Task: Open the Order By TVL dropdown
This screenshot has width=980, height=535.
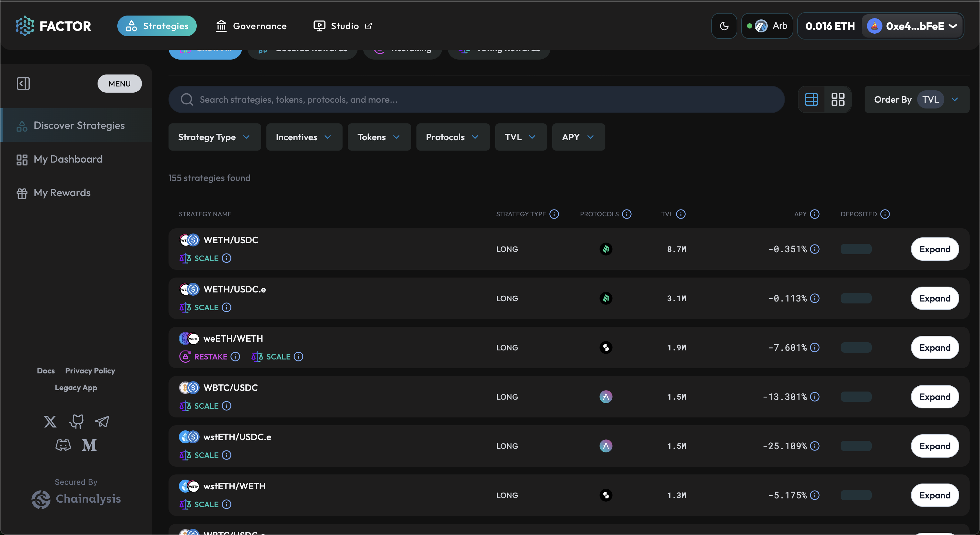Action: coord(916,99)
